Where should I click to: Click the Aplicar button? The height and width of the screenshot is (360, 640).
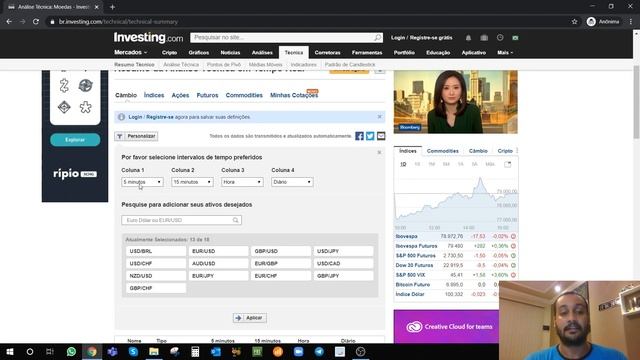(x=250, y=318)
